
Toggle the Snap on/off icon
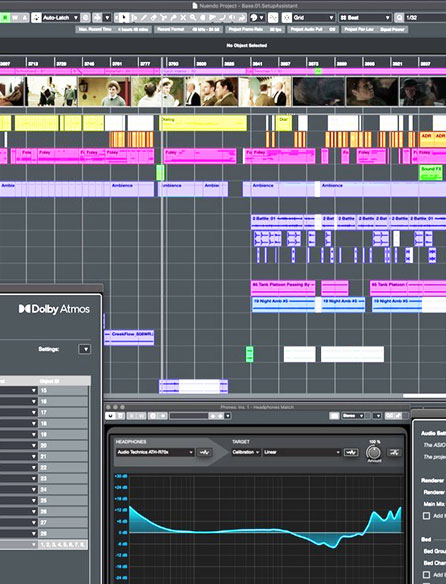[287, 18]
